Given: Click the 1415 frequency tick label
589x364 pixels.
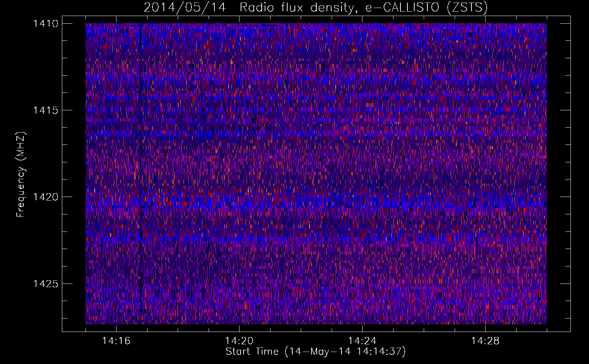Looking at the screenshot, I should [46, 110].
